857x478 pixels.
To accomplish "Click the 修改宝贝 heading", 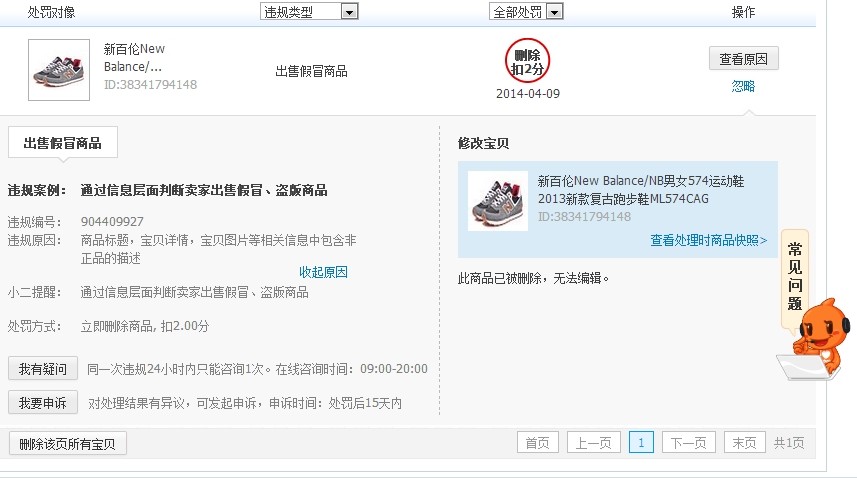I will click(483, 144).
